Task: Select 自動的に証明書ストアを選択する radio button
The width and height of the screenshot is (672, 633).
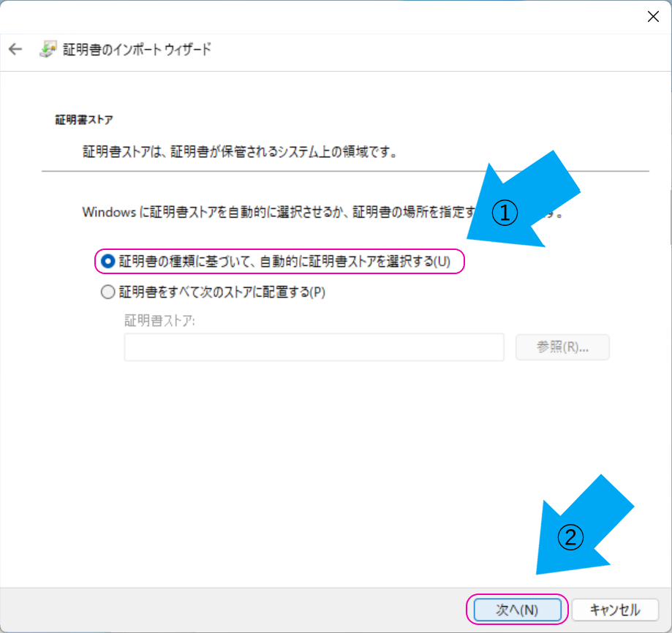Action: 107,261
